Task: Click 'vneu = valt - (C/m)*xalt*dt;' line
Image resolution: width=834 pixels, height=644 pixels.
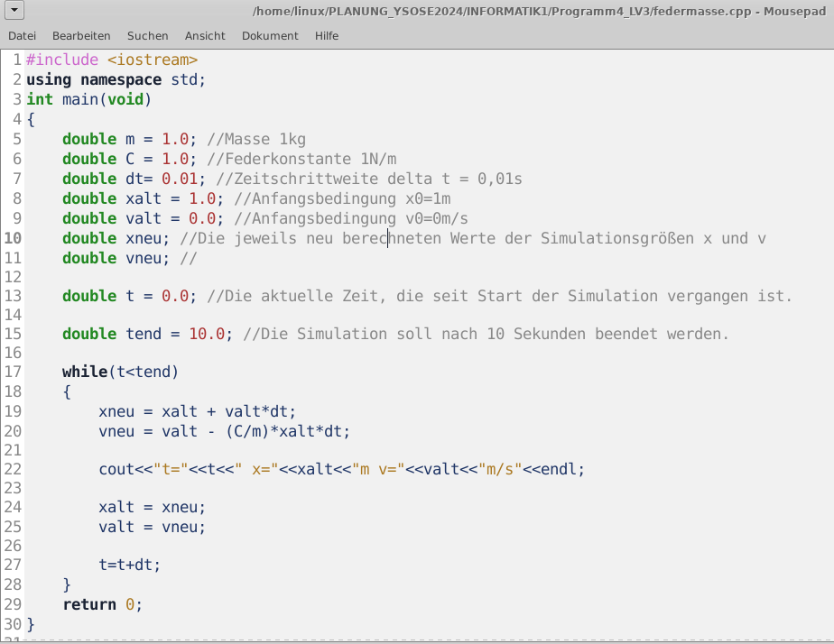Action: click(224, 431)
